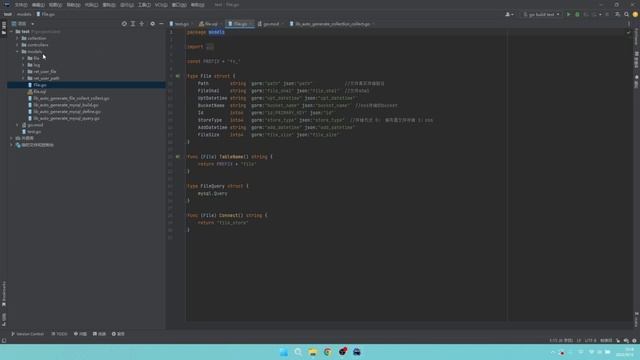Screen dimensions: 640x360
Task: Select the External Libraries (外部库) node
Action: pyautogui.click(x=28, y=138)
